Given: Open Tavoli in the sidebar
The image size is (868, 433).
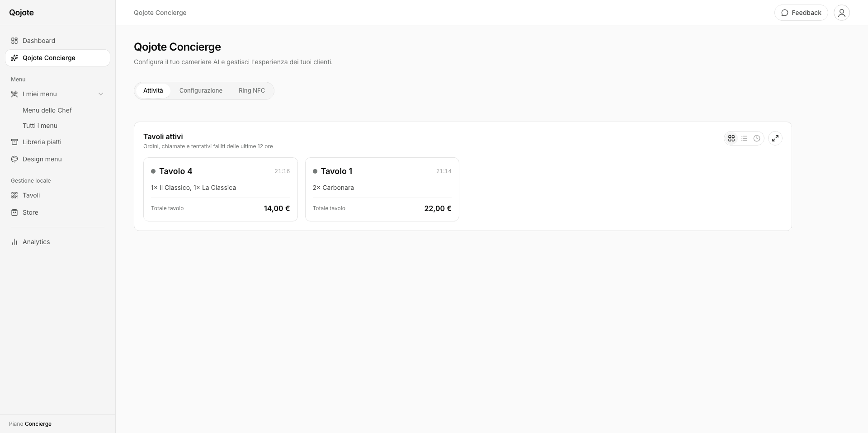Looking at the screenshot, I should pyautogui.click(x=57, y=195).
